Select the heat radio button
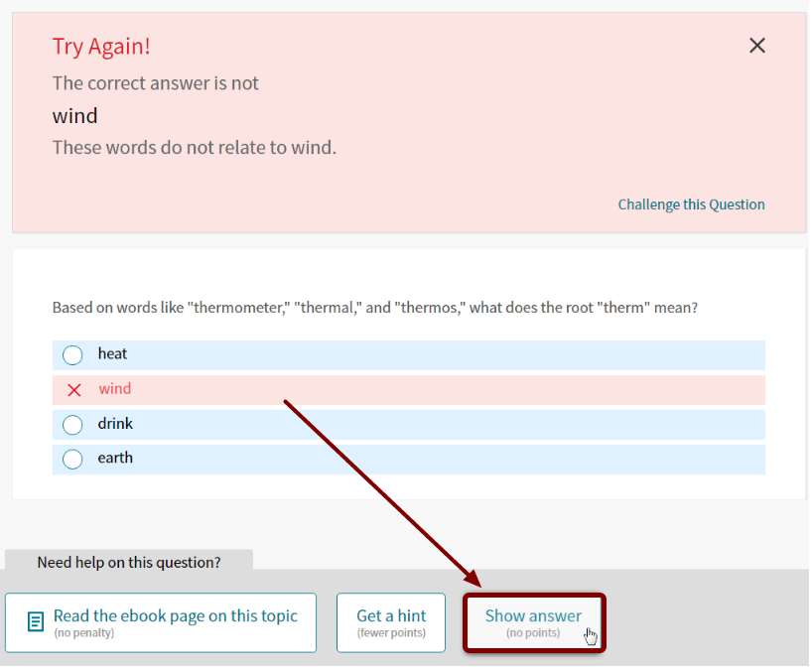The image size is (812, 672). [x=71, y=354]
